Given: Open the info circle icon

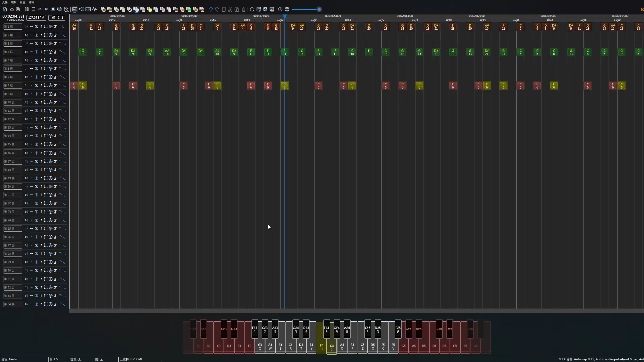Looking at the screenshot, I should (x=252, y=9).
